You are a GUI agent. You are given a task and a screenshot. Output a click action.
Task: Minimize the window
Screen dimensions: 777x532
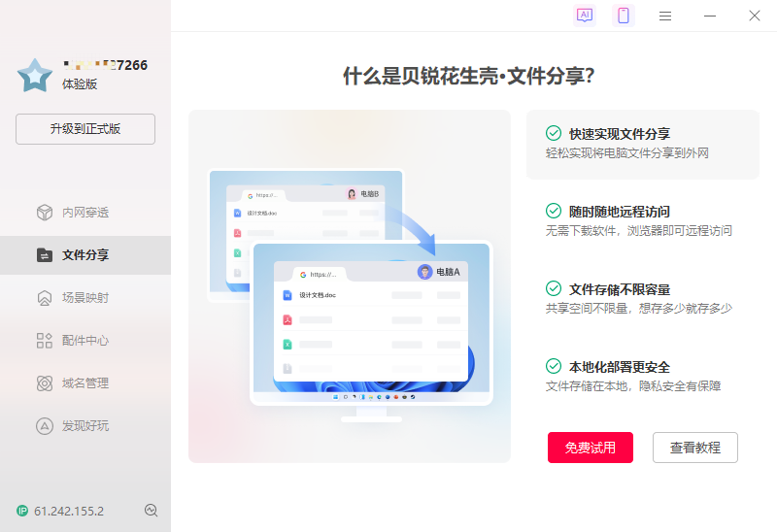[710, 16]
